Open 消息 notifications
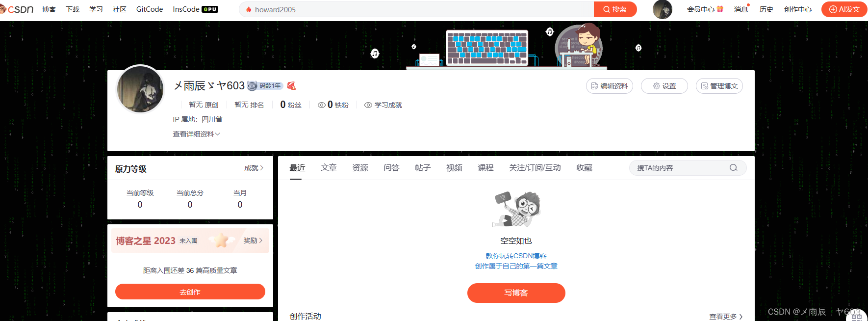The height and width of the screenshot is (321, 868). click(x=740, y=9)
